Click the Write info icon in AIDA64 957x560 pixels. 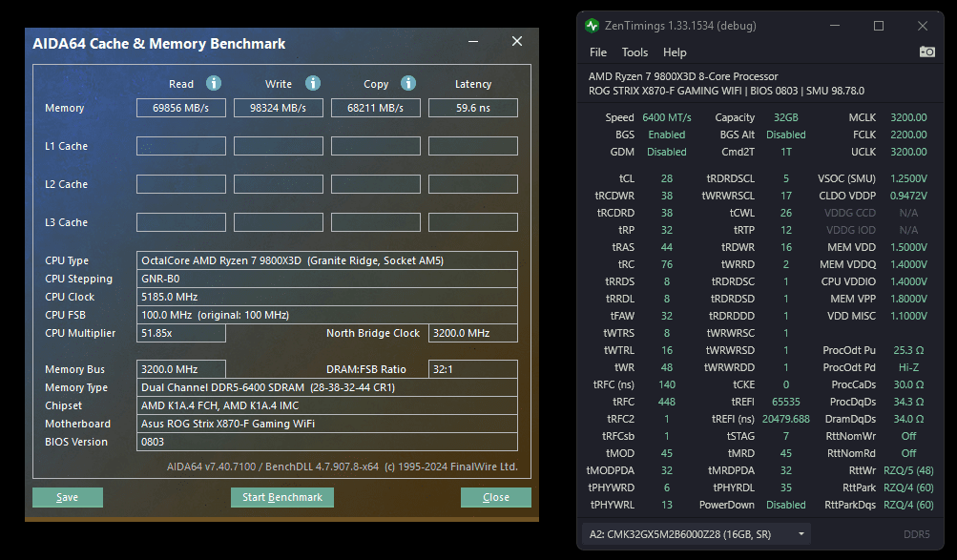[x=313, y=83]
